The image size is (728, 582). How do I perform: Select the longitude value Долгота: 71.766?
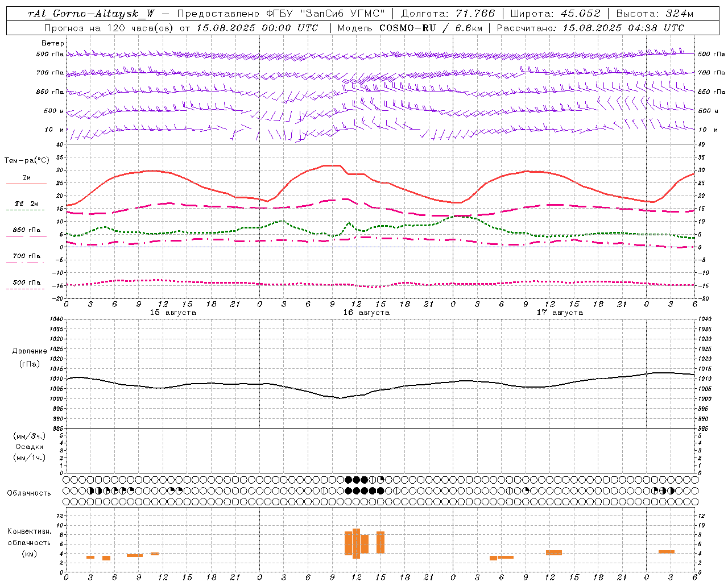448,14
